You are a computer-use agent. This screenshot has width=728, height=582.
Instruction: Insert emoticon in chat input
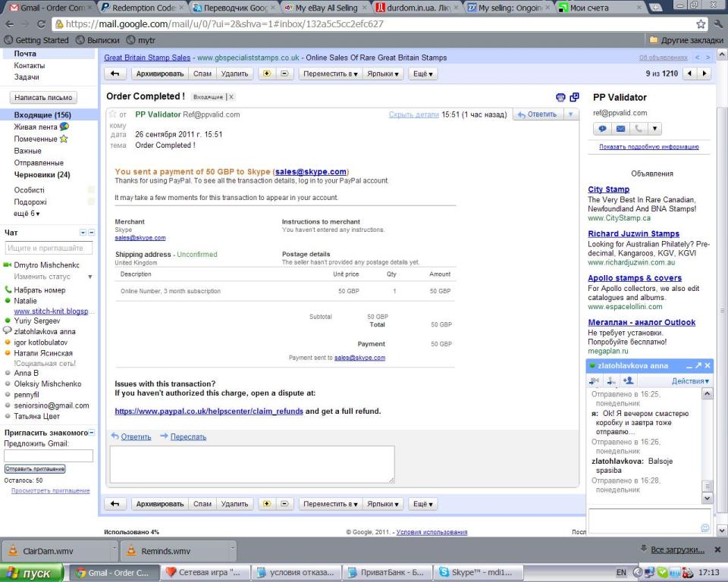pos(704,527)
